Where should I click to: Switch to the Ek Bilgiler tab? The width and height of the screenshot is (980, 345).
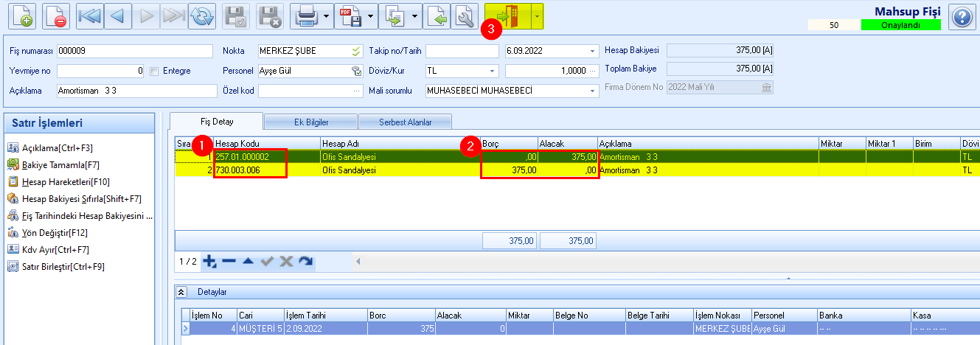(310, 122)
